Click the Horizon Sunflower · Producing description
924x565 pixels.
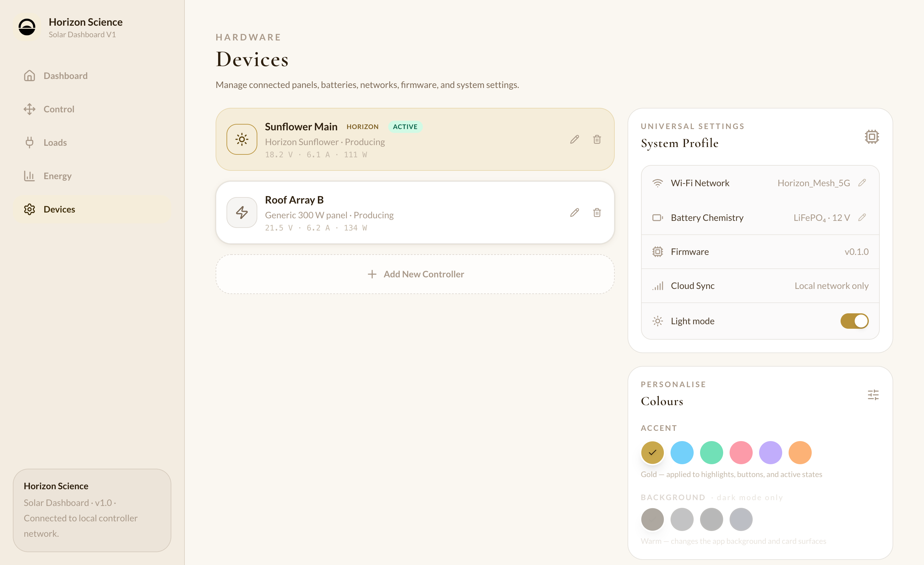click(x=325, y=142)
